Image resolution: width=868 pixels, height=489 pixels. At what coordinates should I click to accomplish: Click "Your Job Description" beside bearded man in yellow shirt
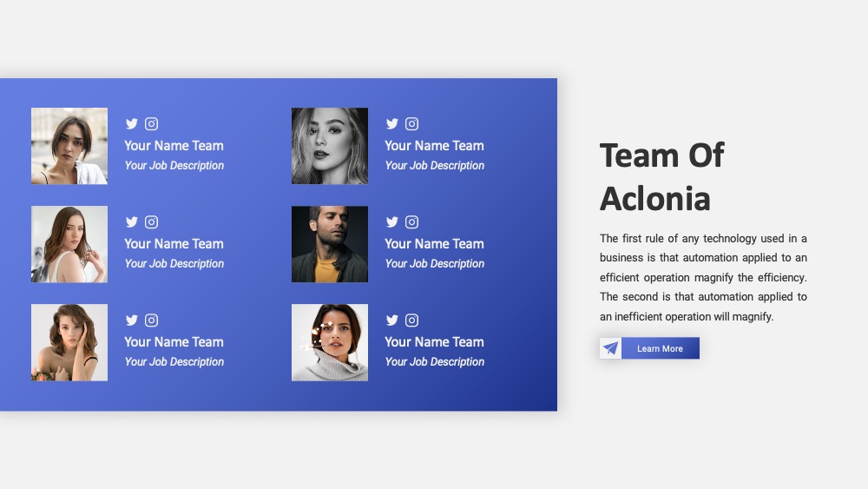click(435, 263)
